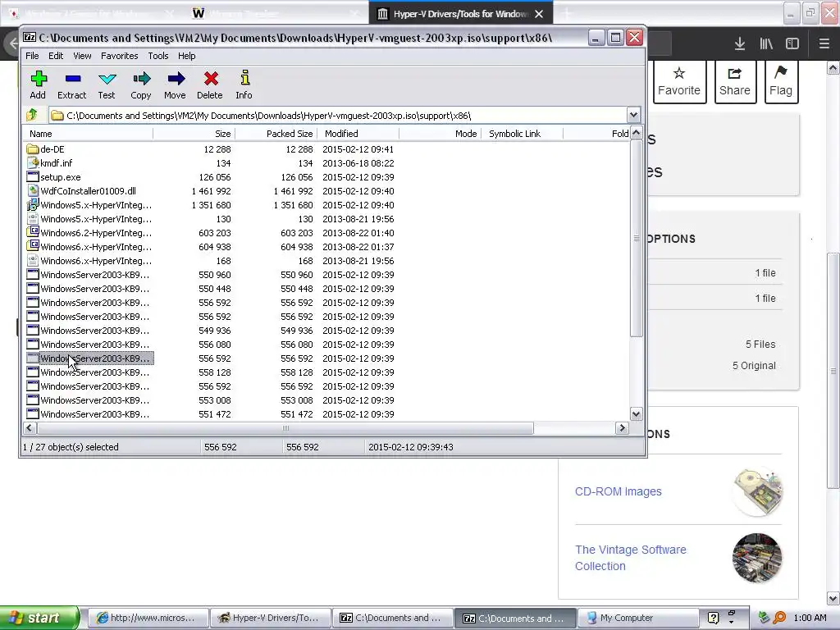Click file list vertical scrollbar up arrow
Image resolution: width=840 pixels, height=630 pixels.
(636, 133)
